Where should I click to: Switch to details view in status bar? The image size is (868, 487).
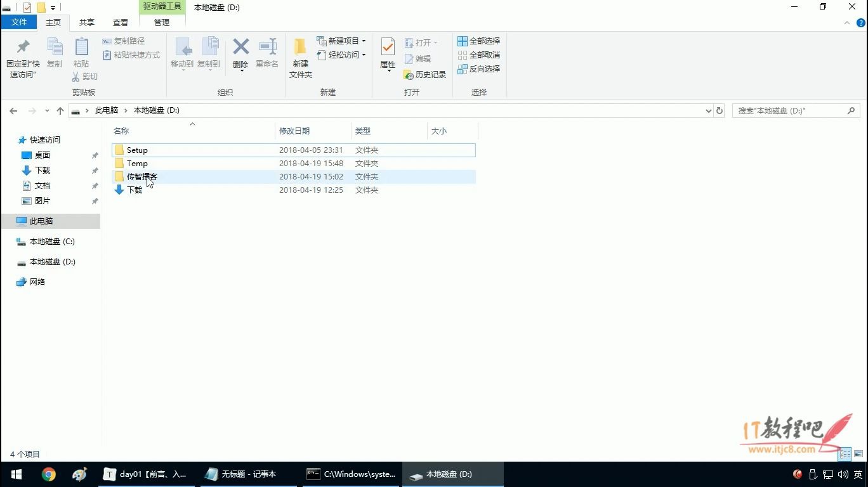pos(845,454)
